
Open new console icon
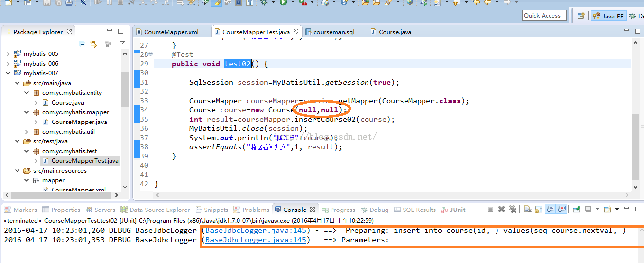(x=607, y=210)
